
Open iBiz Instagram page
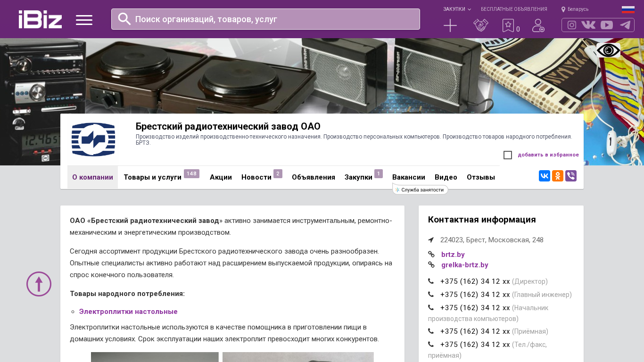tap(572, 25)
